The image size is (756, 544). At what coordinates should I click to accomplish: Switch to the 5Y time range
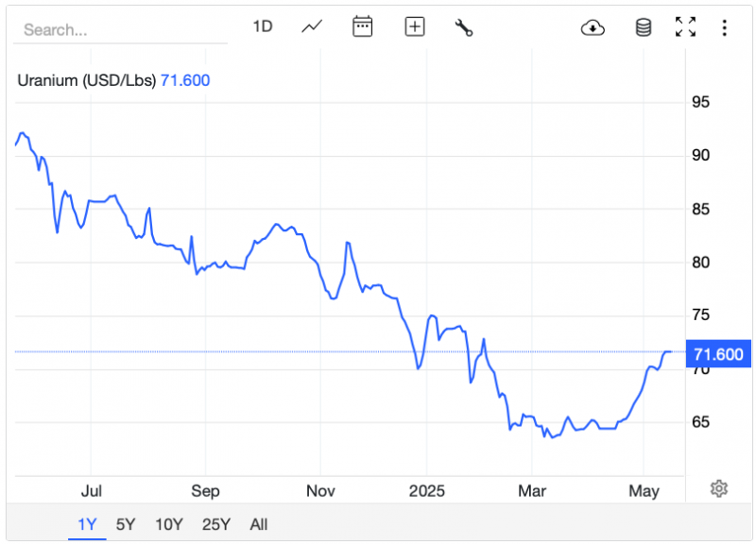[x=126, y=524]
